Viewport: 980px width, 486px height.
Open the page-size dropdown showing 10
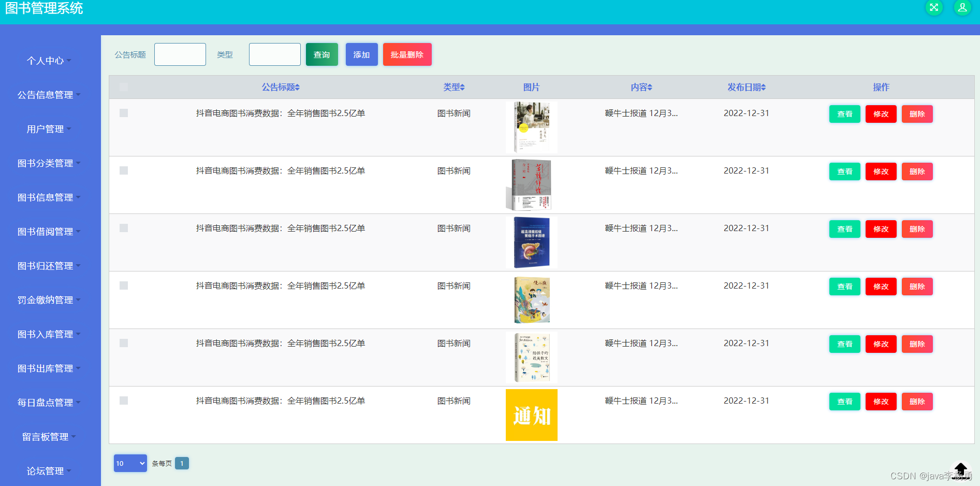(x=130, y=463)
